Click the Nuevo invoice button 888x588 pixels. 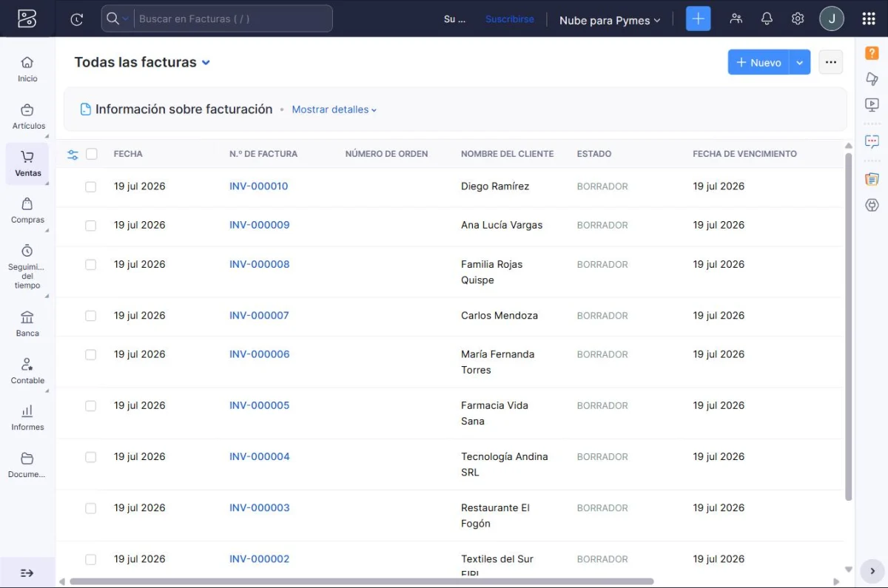coord(758,63)
